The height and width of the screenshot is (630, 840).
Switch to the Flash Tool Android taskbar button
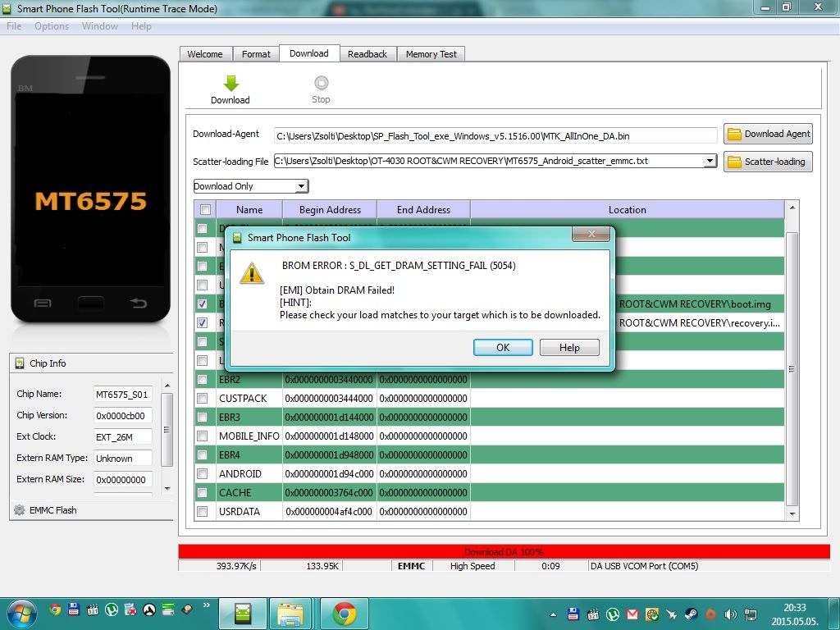243,614
